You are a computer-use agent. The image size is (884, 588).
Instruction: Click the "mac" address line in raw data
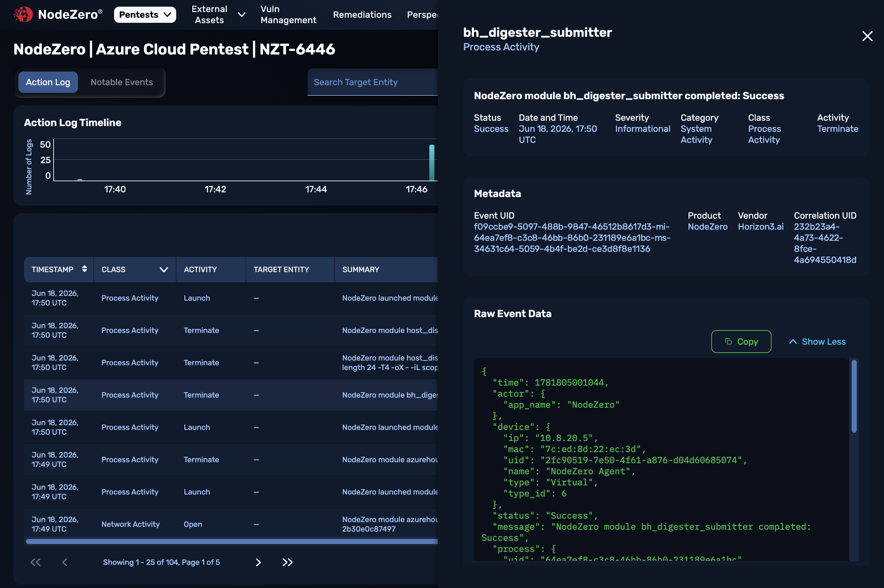(574, 449)
